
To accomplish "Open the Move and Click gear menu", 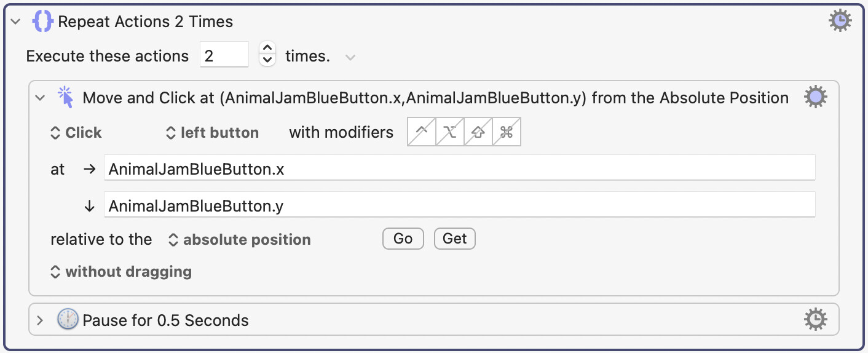I will (816, 98).
